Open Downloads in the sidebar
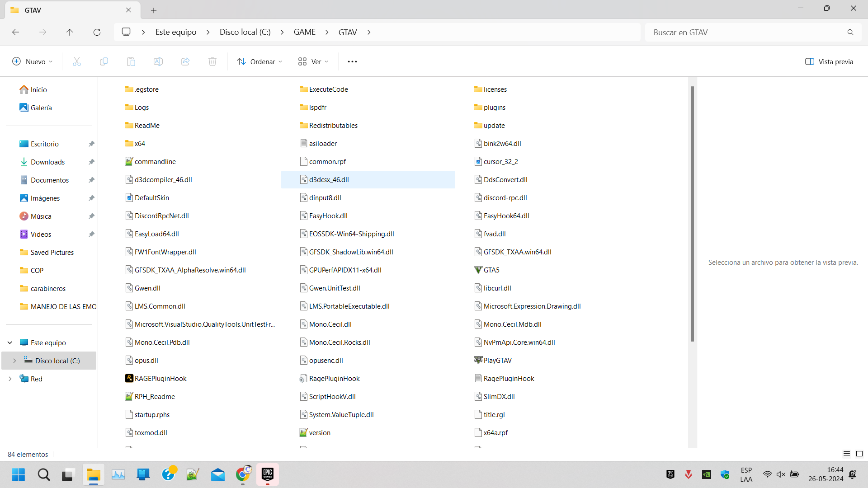This screenshot has height=488, width=868. coord(47,162)
